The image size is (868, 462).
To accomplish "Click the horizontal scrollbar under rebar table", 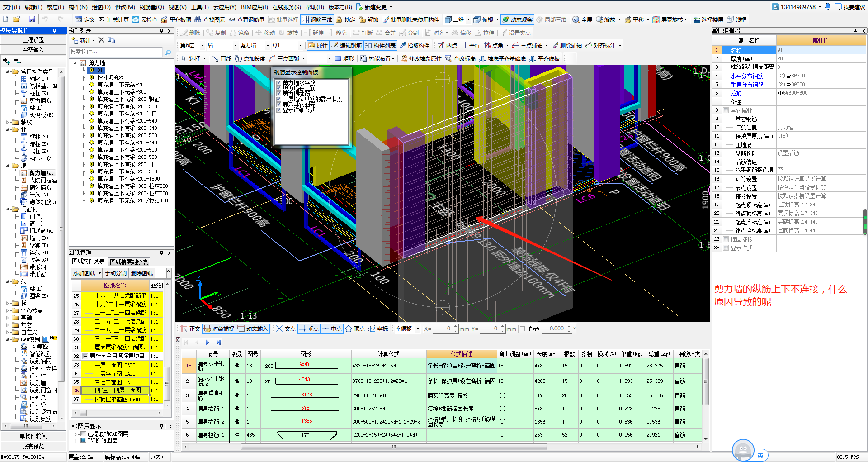I will click(393, 447).
